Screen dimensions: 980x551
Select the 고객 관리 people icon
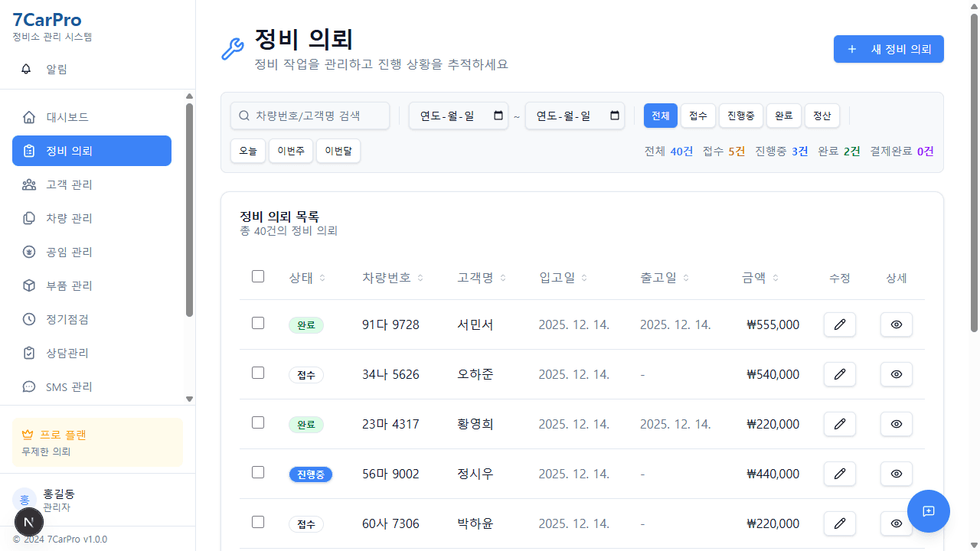coord(29,184)
